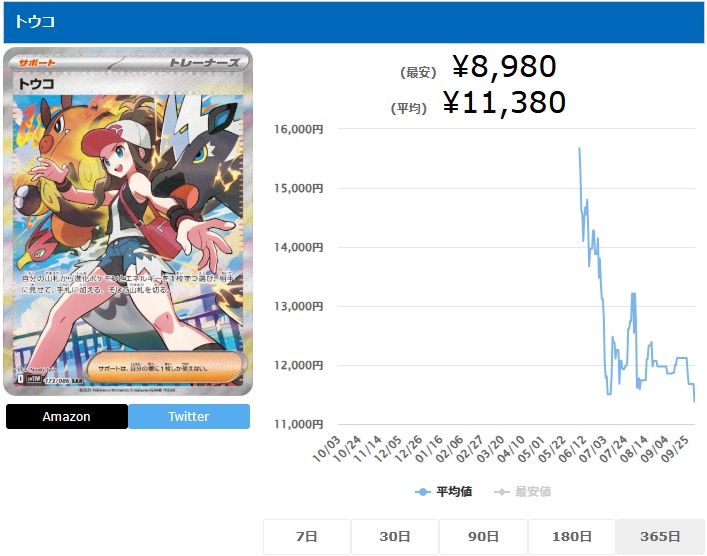The height and width of the screenshot is (556, 707).
Task: Toggle the 最安値 legend series
Action: pos(522,492)
